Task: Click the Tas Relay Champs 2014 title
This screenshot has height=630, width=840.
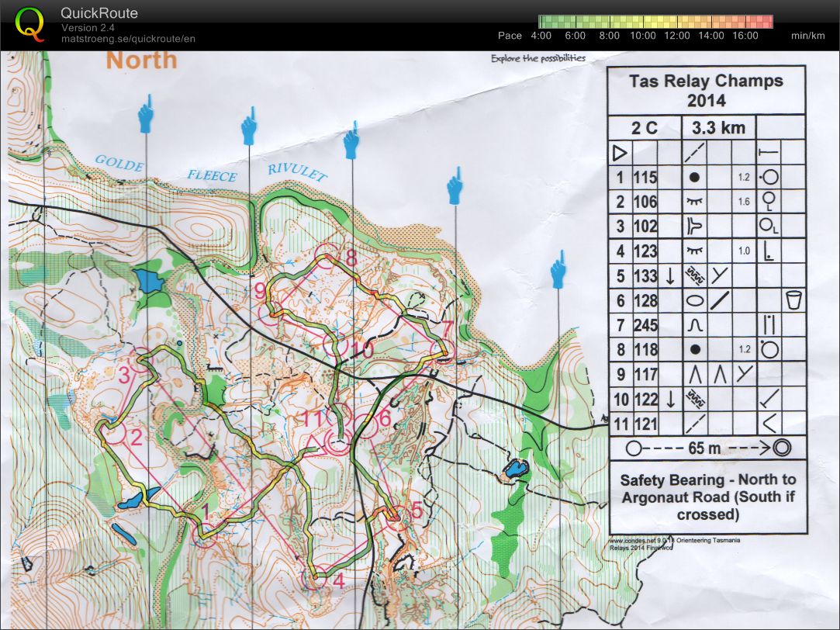Action: (x=706, y=90)
